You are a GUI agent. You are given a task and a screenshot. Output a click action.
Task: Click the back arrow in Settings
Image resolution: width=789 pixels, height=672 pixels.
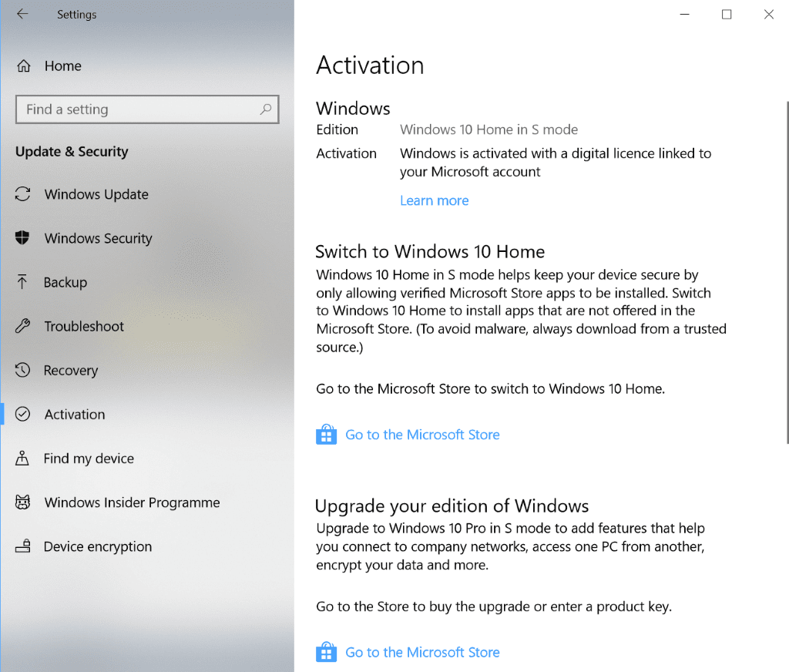[x=22, y=14]
